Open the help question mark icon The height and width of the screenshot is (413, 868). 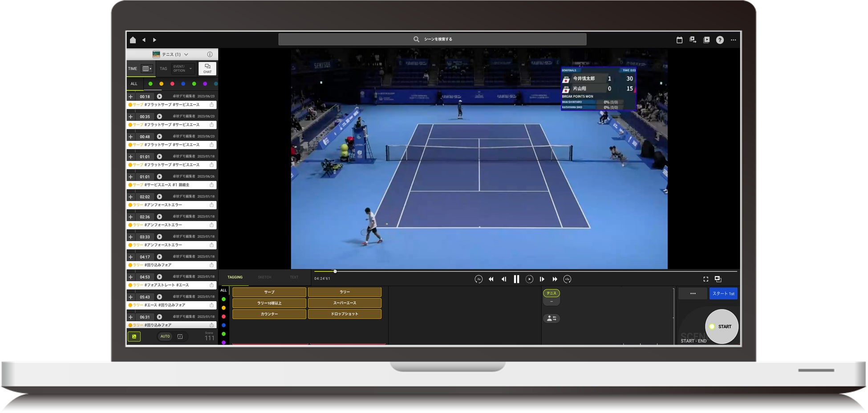click(720, 40)
